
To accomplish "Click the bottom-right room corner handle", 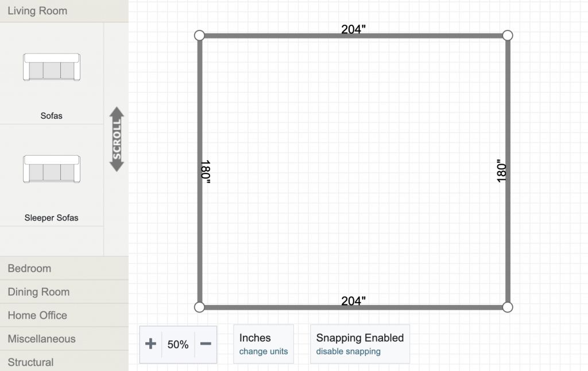I will point(508,307).
